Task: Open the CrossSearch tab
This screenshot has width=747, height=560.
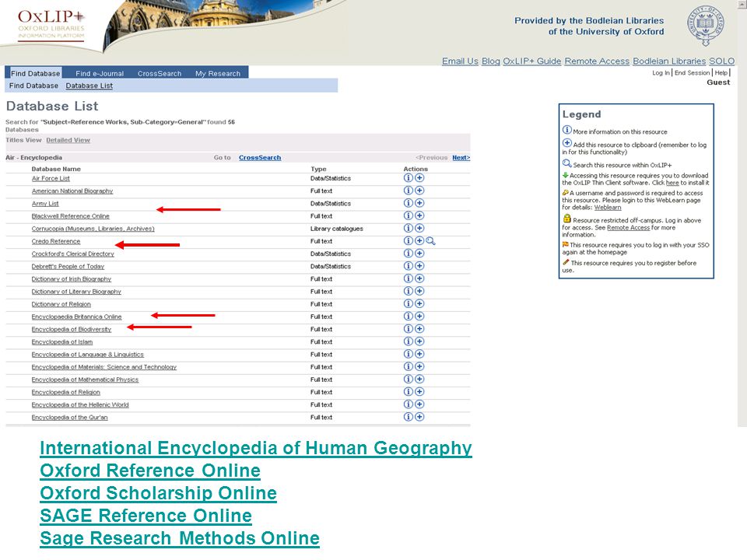Action: (x=160, y=73)
